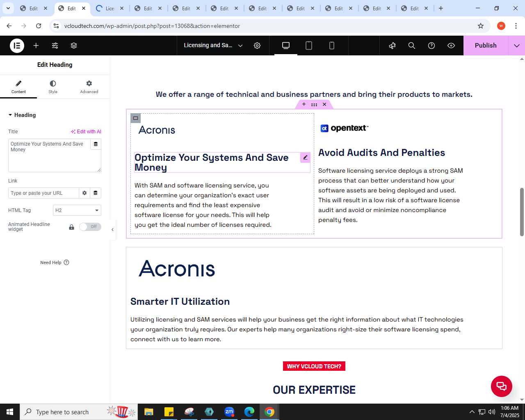Open the Structure layers icon
Image resolution: width=525 pixels, height=420 pixels.
[74, 46]
